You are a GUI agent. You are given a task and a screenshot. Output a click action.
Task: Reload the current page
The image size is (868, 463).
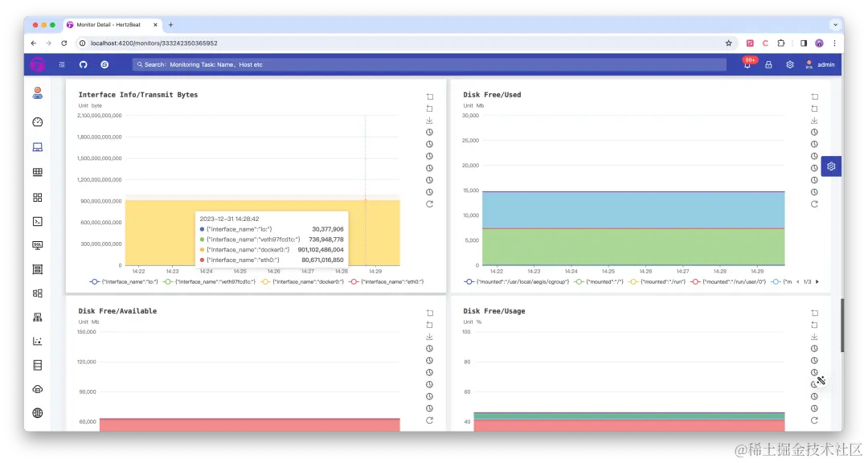(64, 43)
